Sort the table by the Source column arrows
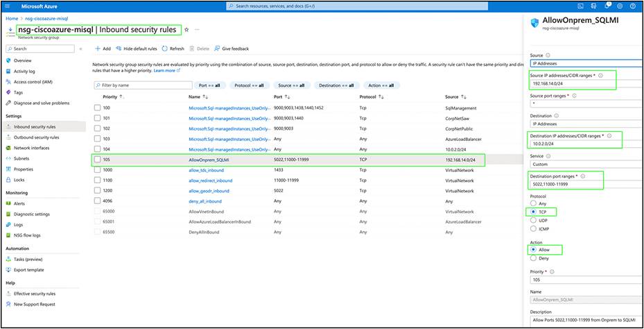The height and width of the screenshot is (329, 644). click(x=463, y=96)
